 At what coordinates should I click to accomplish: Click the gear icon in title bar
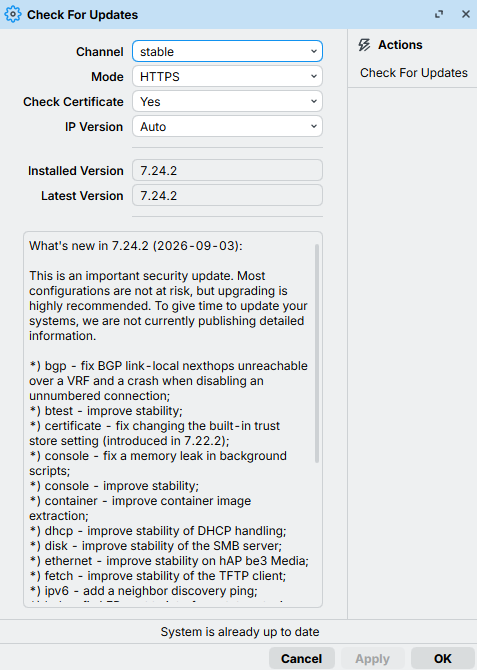[x=13, y=15]
